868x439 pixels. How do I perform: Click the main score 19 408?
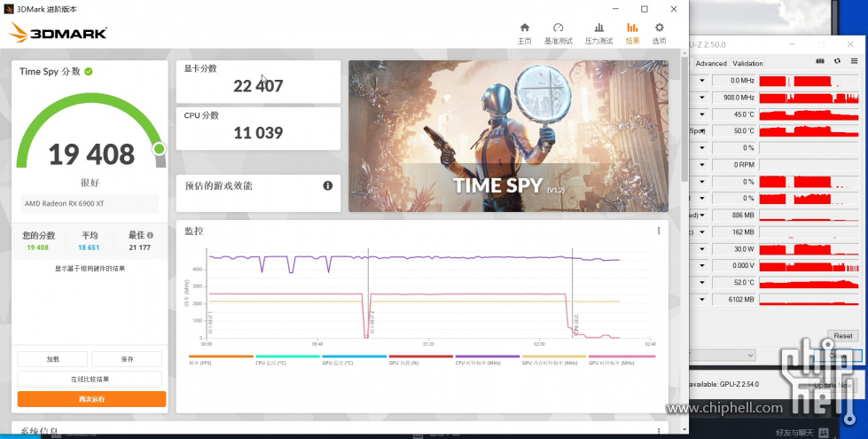91,154
